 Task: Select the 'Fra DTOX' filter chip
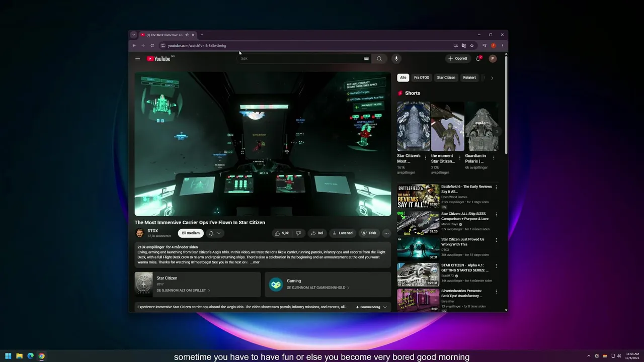(422, 78)
